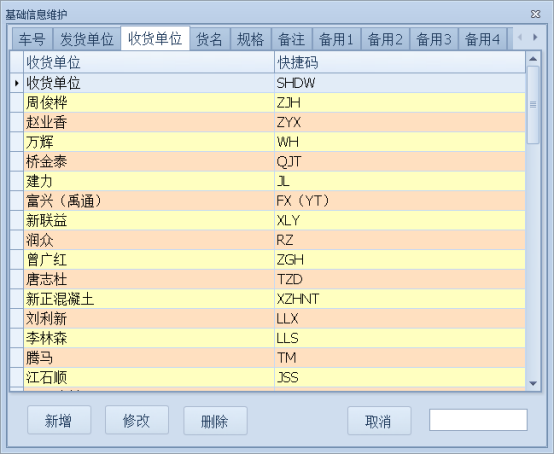Click the 取消 button
The height and width of the screenshot is (454, 554).
(379, 420)
